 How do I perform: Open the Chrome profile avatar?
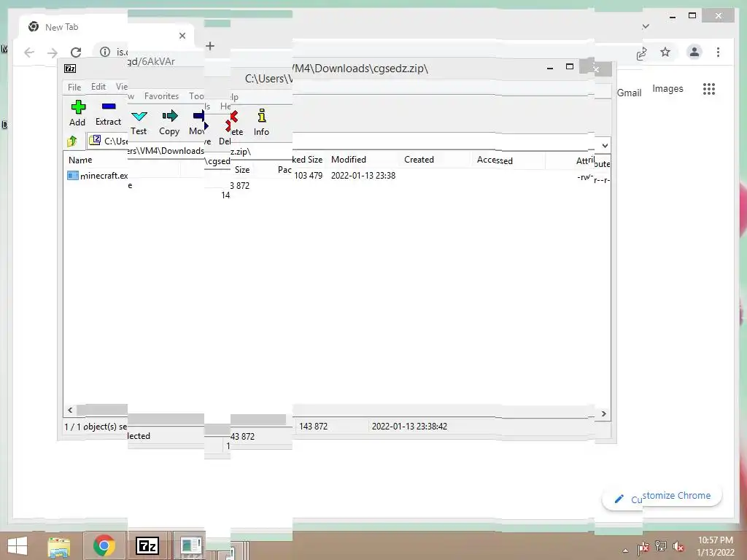[694, 52]
